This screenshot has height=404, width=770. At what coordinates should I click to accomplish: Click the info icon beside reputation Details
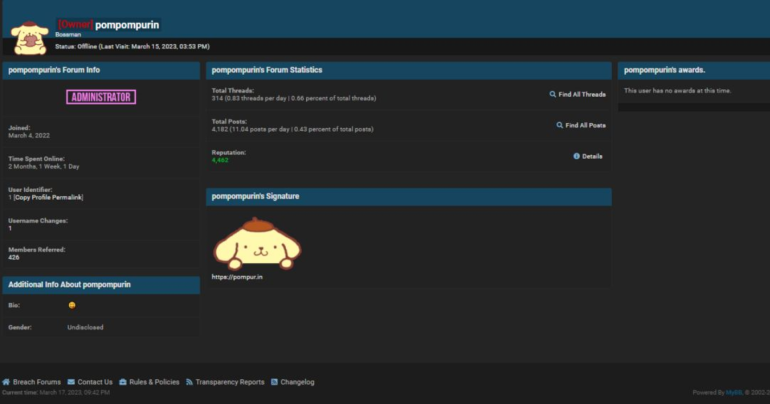point(577,156)
